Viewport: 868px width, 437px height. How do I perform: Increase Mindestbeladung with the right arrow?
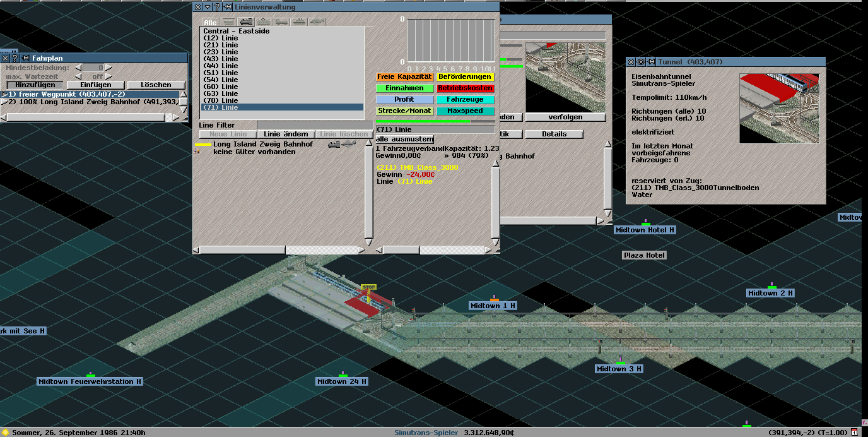[x=108, y=68]
